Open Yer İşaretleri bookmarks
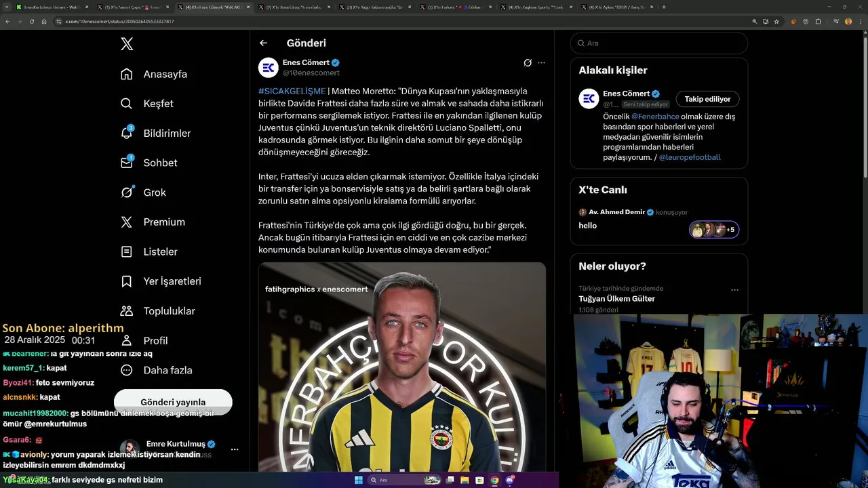This screenshot has width=868, height=488. [161, 281]
